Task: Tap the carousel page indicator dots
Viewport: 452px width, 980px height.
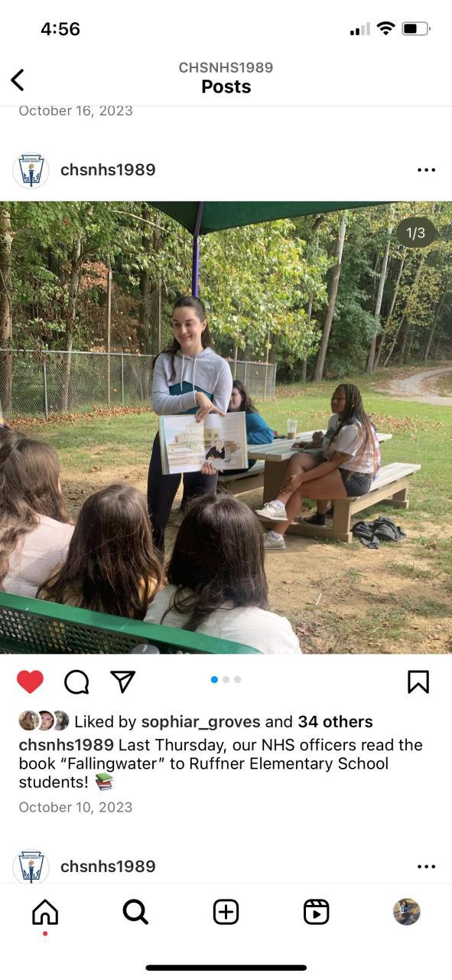Action: (226, 679)
